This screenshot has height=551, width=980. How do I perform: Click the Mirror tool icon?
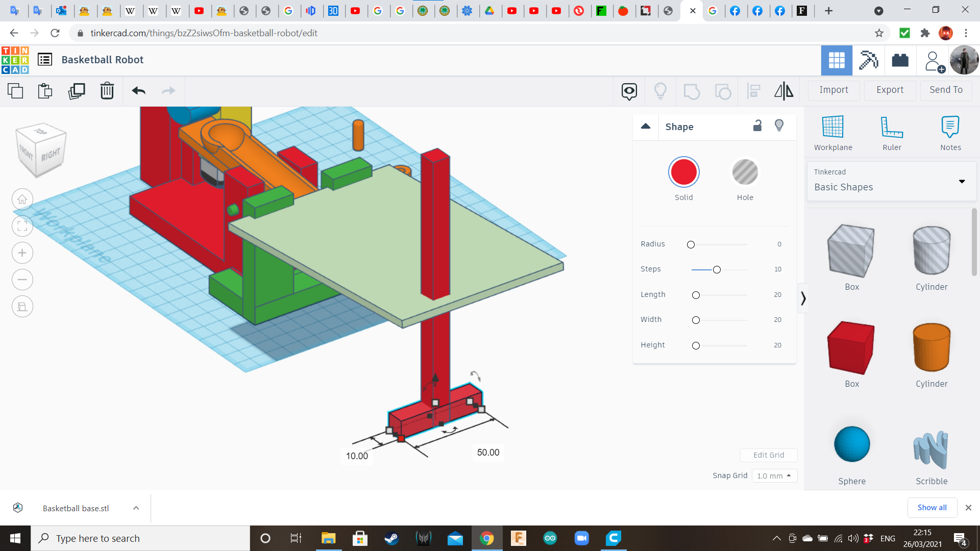point(783,91)
